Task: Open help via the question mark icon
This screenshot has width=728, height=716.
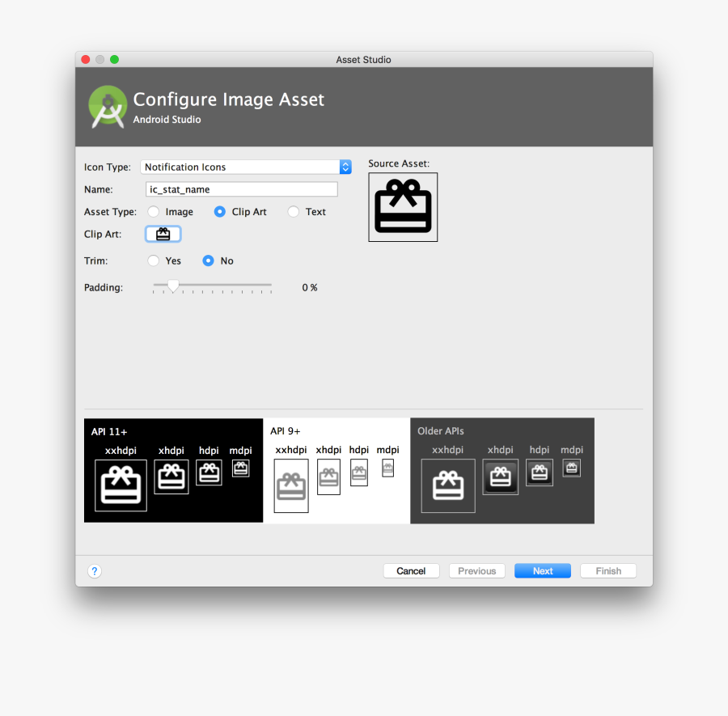Action: pos(95,570)
